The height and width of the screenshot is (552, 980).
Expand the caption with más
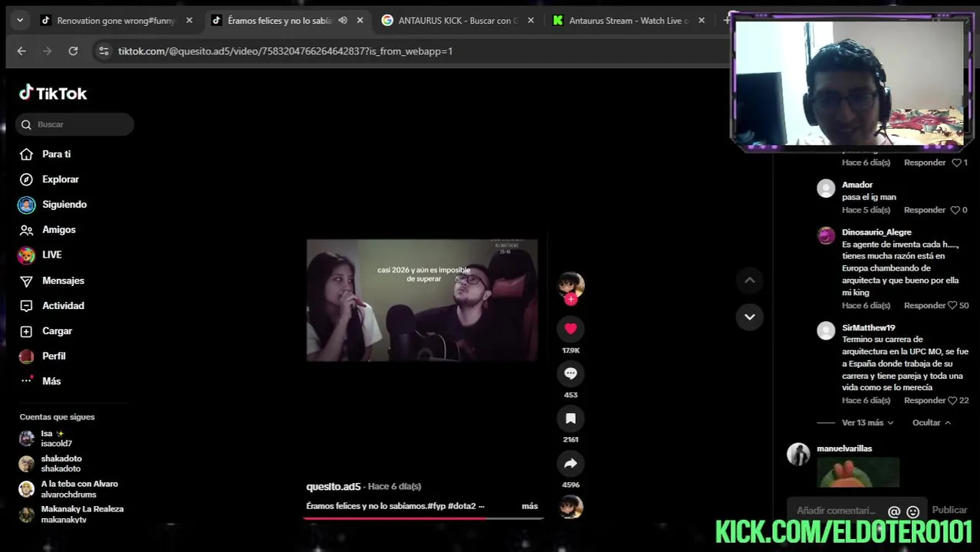(x=530, y=506)
